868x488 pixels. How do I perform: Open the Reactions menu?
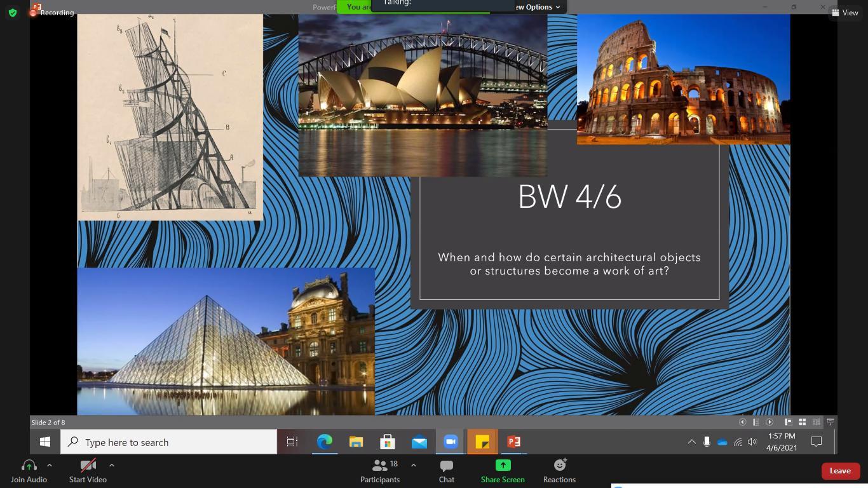tap(559, 471)
